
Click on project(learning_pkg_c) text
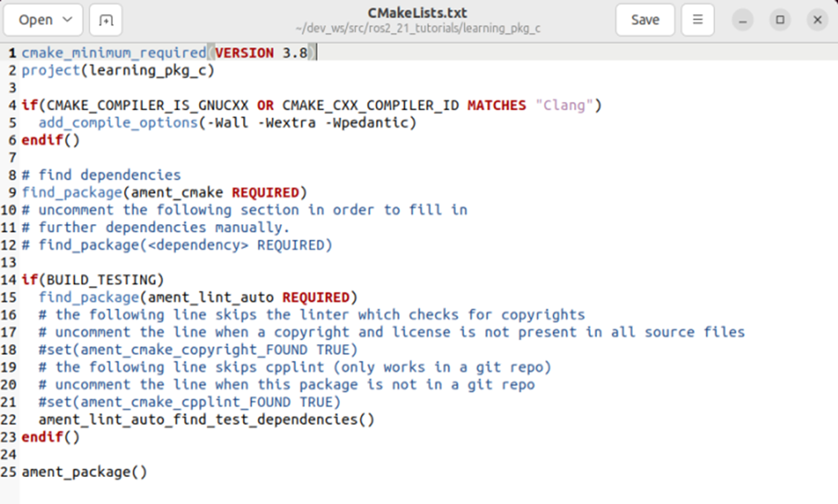[x=118, y=70]
